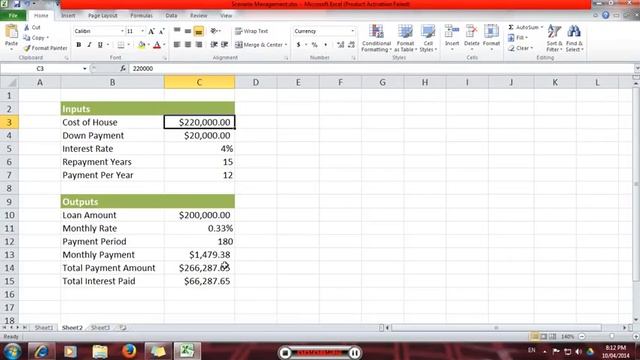Open Firefox from taskbar
640x360 pixels.
[x=129, y=351]
